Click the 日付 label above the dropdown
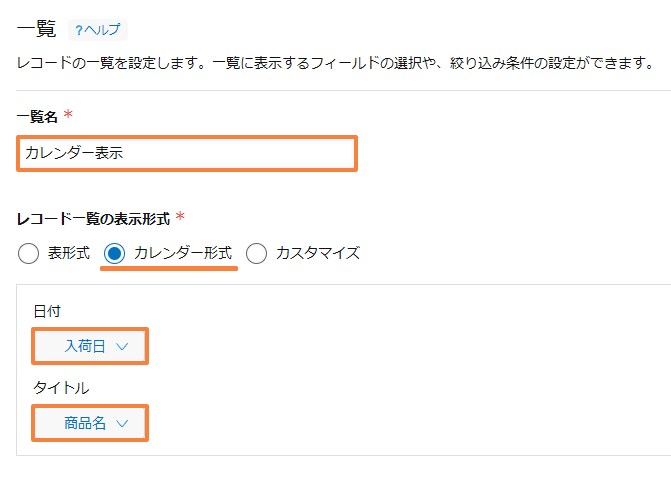This screenshot has width=671, height=485. pos(47,311)
